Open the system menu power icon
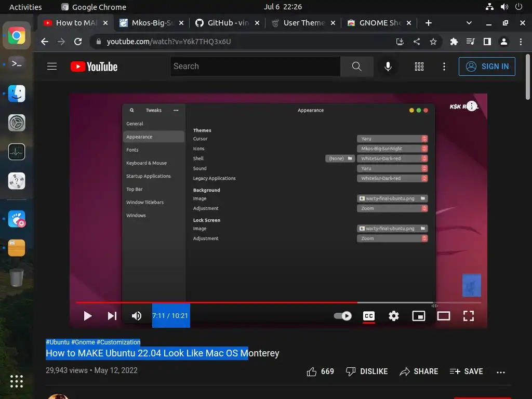 pos(519,7)
